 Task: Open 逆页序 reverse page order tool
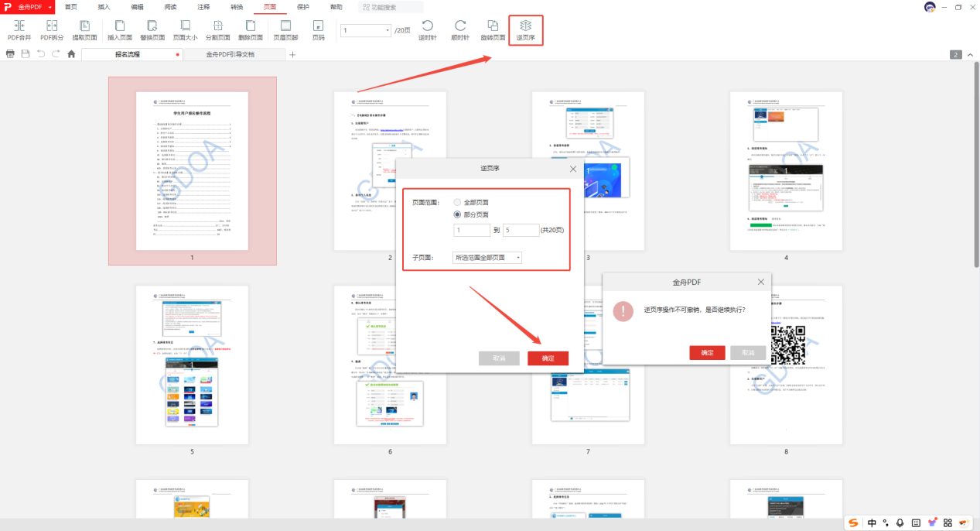pos(526,30)
